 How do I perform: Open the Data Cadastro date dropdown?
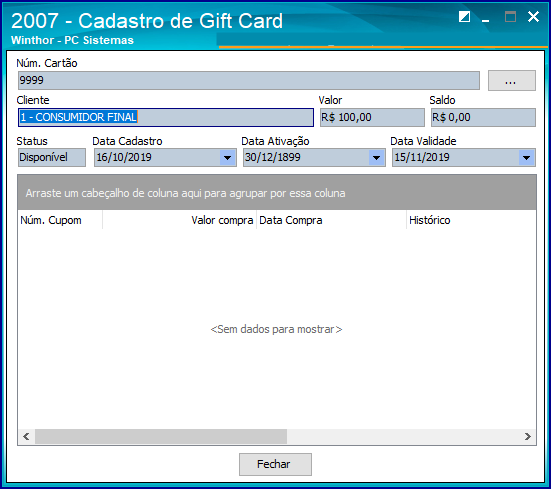[x=228, y=157]
